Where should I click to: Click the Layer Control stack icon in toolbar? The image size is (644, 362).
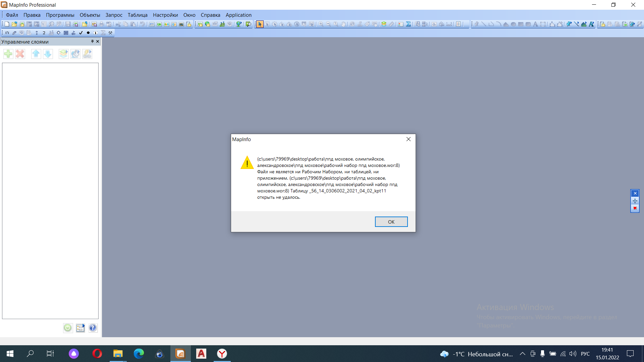click(x=384, y=24)
